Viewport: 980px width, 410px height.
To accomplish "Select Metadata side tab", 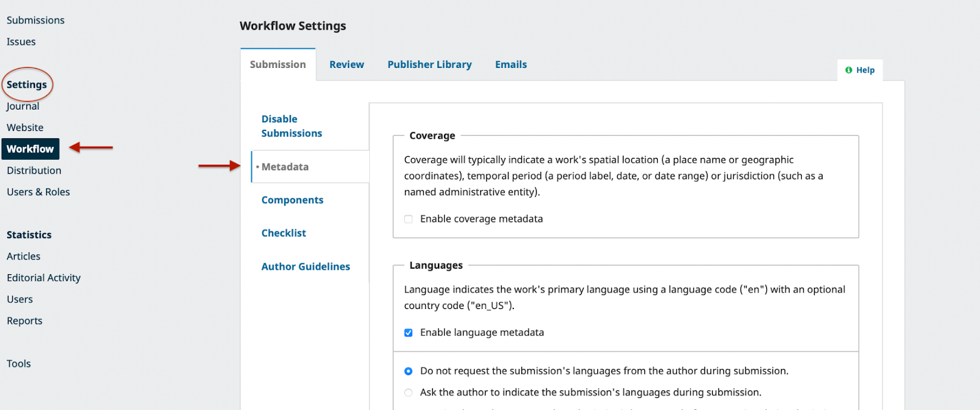I will pyautogui.click(x=285, y=167).
